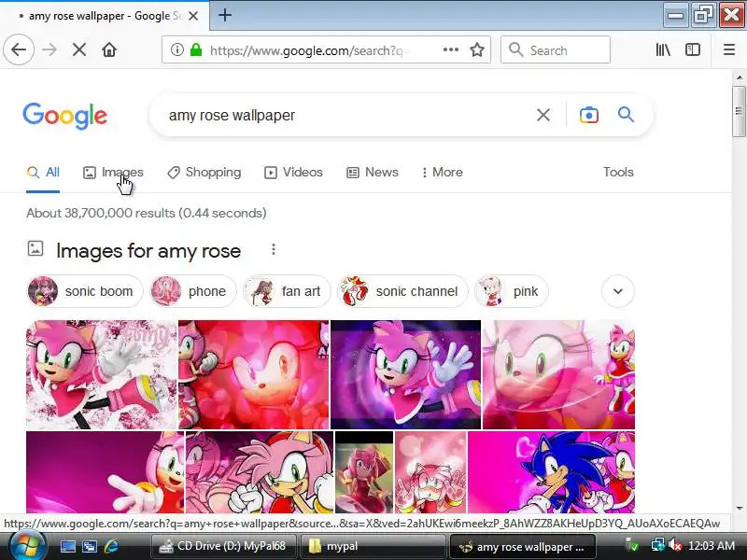Click the browser address bar URL
This screenshot has width=747, height=560.
pos(310,50)
